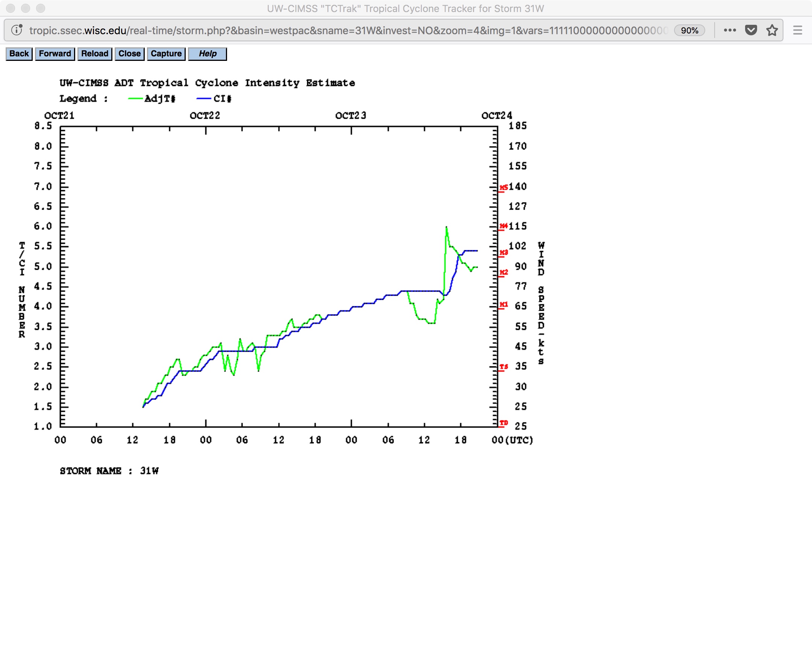Viewport: 812px width, 653px height.
Task: Click the red TD category marker
Action: click(x=503, y=423)
